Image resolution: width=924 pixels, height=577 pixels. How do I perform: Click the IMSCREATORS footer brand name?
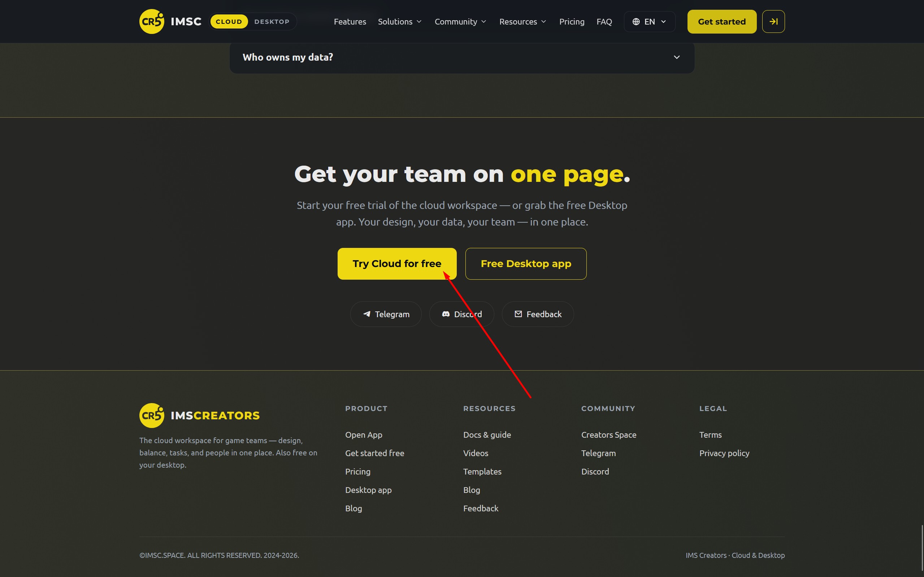coord(215,415)
